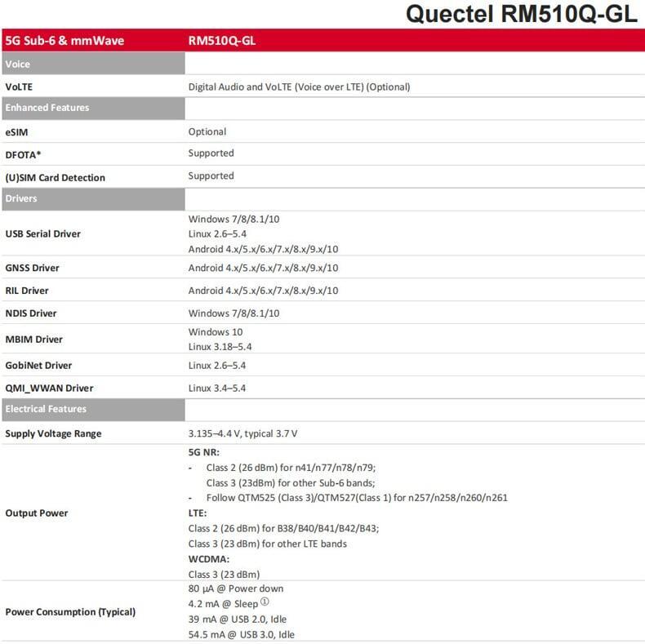Click 'Supported' in the DFOTA row
The image size is (645, 644).
pyautogui.click(x=211, y=153)
